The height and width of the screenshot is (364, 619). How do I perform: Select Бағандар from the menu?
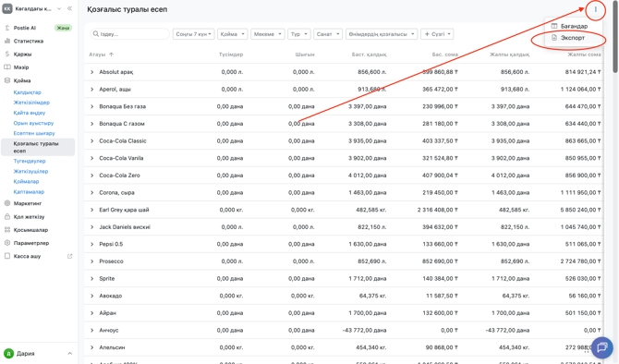pos(574,26)
